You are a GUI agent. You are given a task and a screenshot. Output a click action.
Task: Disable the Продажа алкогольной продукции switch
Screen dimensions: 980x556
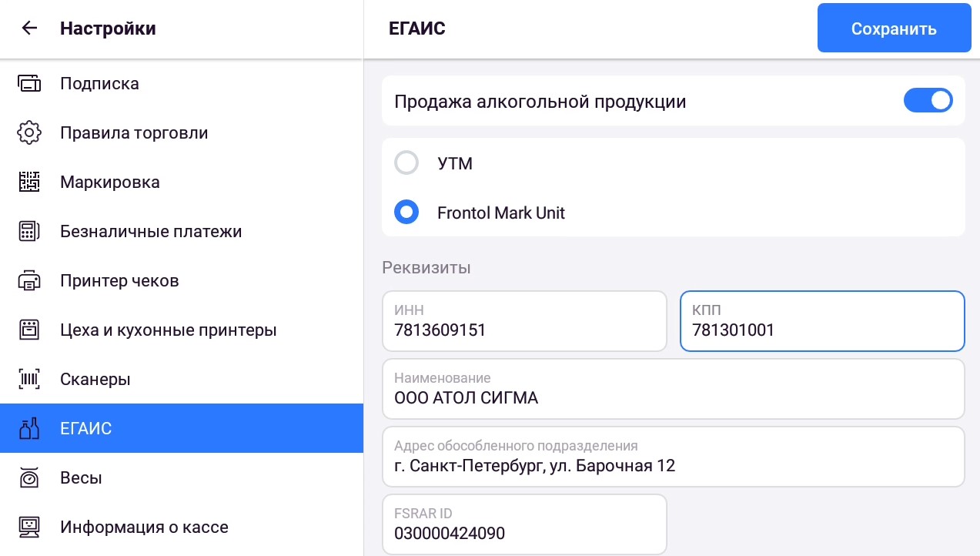click(x=928, y=101)
